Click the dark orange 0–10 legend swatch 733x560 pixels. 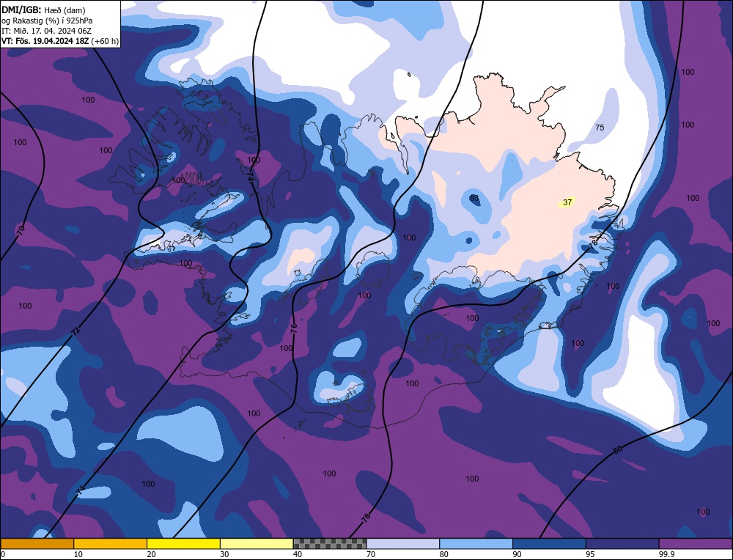[37, 544]
